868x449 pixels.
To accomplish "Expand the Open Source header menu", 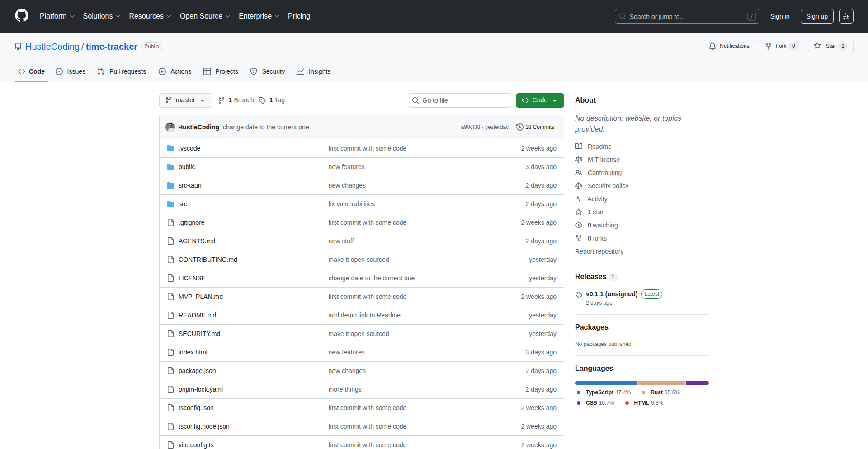I will [205, 16].
